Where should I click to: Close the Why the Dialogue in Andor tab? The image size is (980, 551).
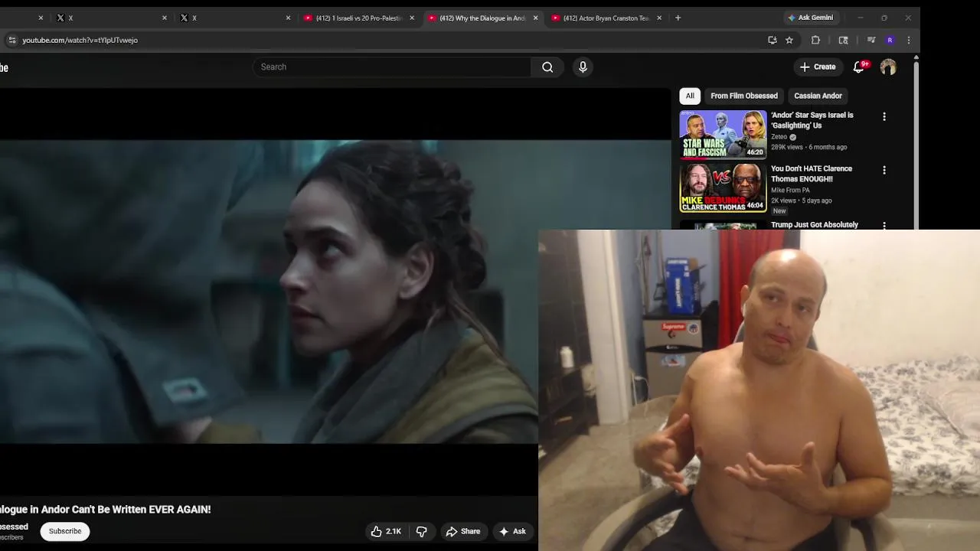(x=535, y=18)
